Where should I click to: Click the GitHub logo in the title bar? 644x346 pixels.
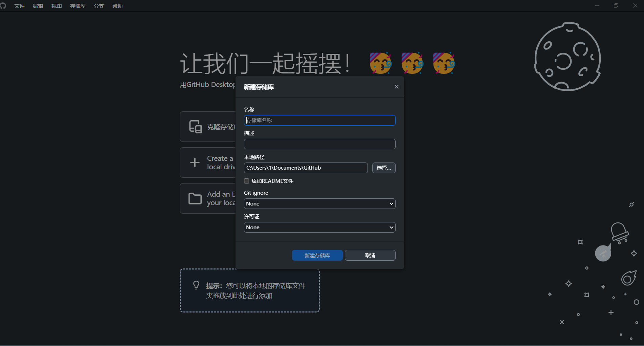tap(3, 6)
